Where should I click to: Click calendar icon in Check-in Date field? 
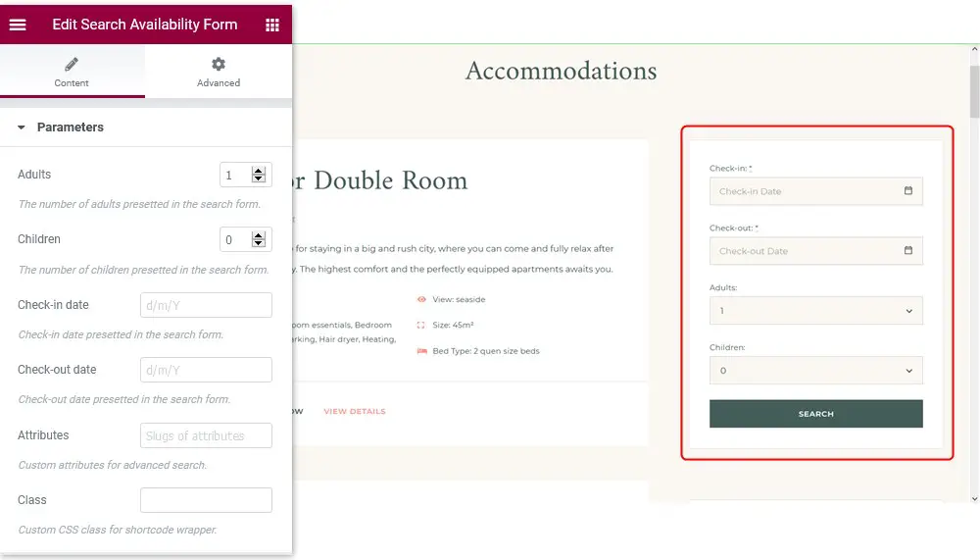907,191
